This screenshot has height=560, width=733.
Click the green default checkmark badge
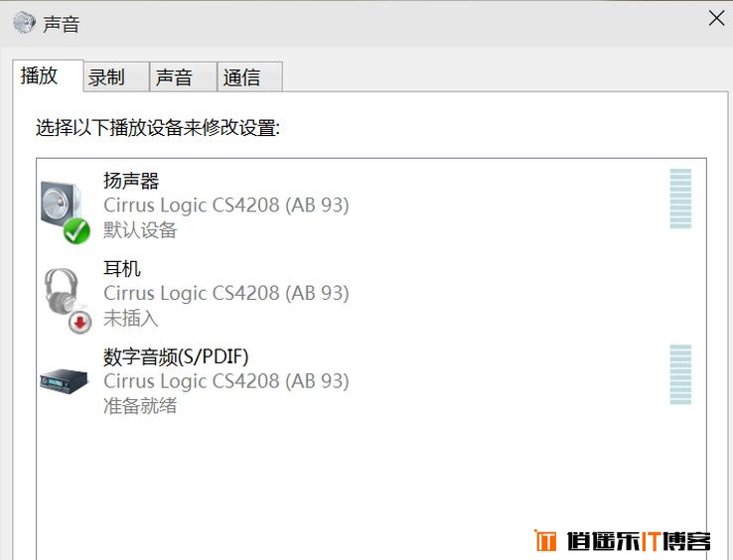[76, 231]
